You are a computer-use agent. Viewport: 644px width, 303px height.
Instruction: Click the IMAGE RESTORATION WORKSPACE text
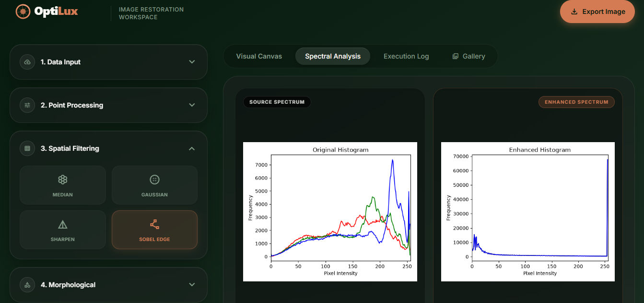pos(151,13)
